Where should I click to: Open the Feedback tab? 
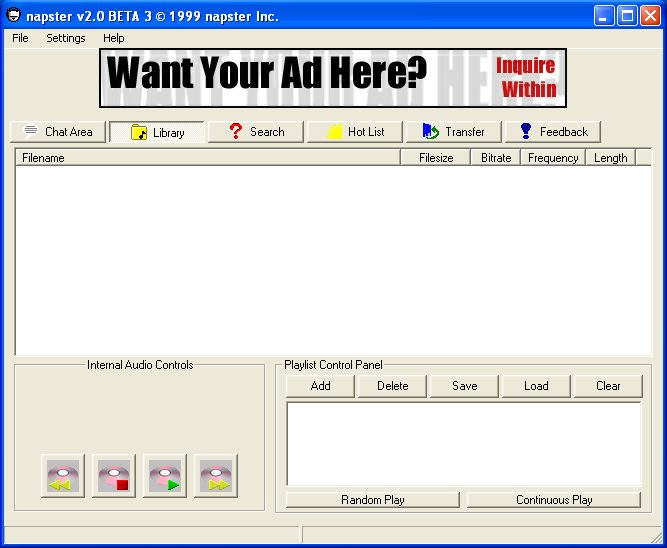pos(553,132)
